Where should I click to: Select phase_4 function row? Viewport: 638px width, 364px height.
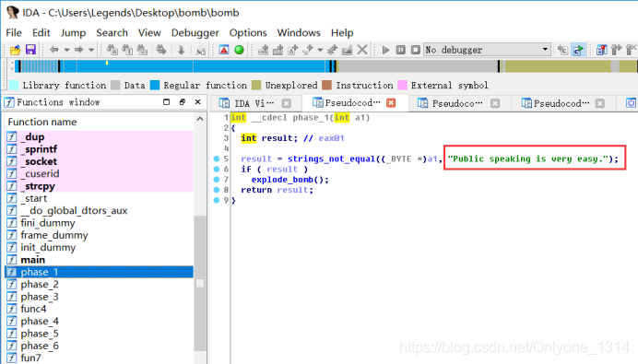[x=100, y=322]
